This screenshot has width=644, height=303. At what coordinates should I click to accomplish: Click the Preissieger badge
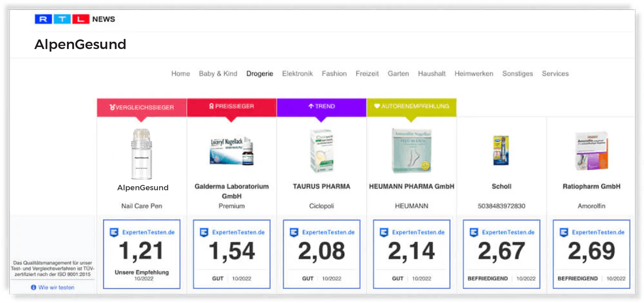pos(232,107)
